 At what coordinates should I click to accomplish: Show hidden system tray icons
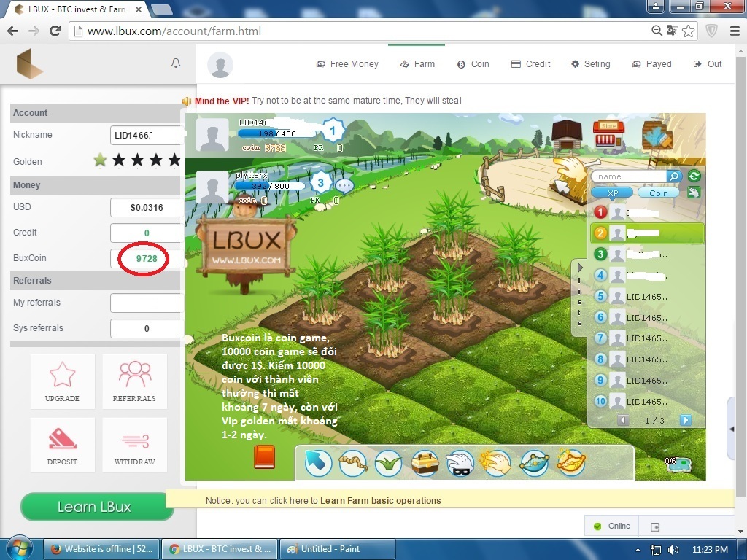(638, 550)
